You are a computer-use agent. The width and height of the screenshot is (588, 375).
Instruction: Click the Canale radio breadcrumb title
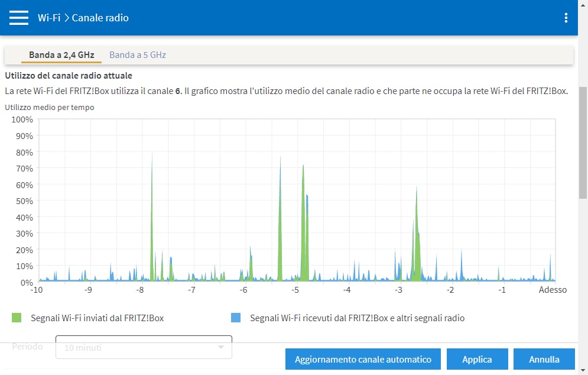(x=100, y=18)
